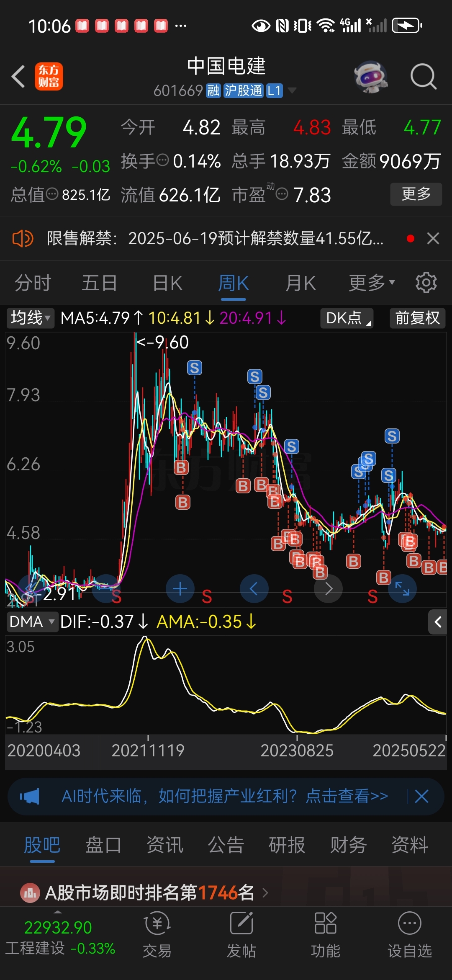Tap 设自选 watchlist button
Screen dimensions: 452x980
(410, 935)
